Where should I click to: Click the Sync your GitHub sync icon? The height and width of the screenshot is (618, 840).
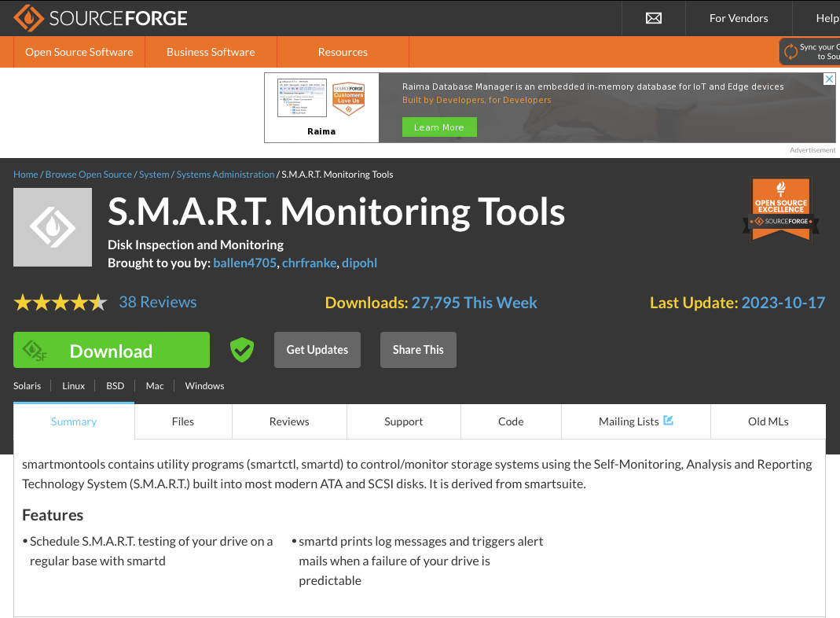(790, 52)
